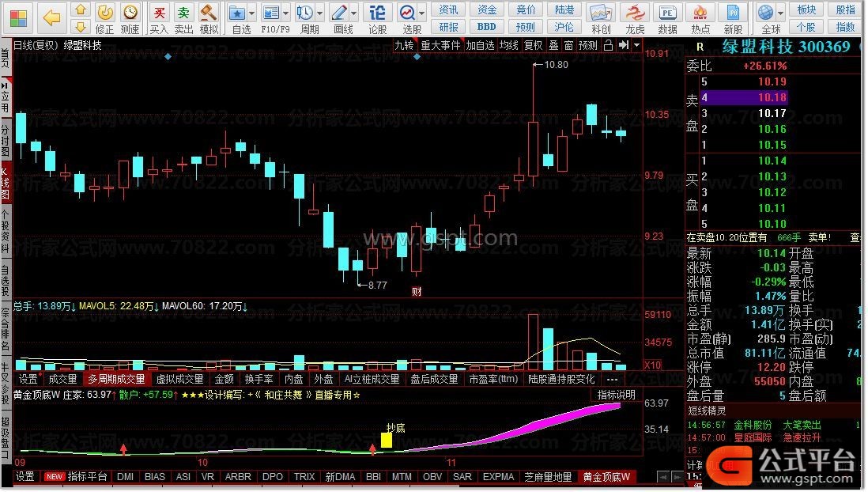Expand the 周期 period dropdown arrow
Screen dimensions: 868x492
320,13
